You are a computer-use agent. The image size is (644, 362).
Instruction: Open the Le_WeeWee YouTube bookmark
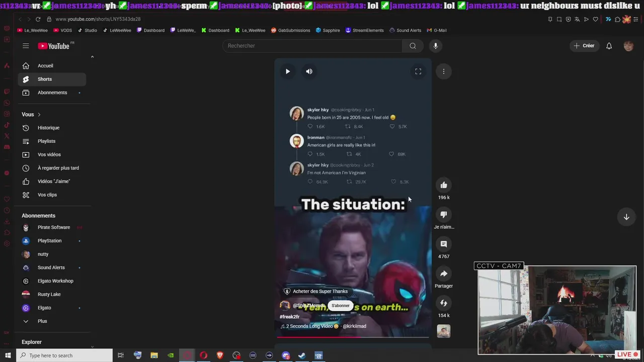point(33,30)
